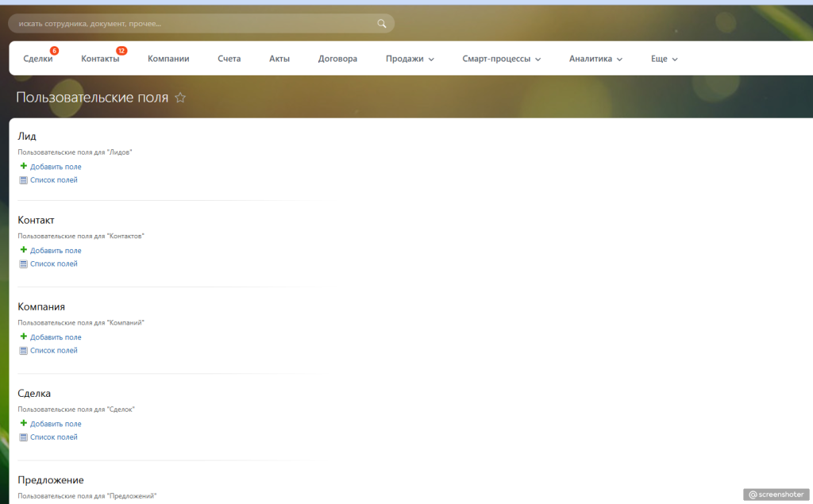The image size is (813, 504).
Task: Click list icon under Компания section
Action: (23, 350)
